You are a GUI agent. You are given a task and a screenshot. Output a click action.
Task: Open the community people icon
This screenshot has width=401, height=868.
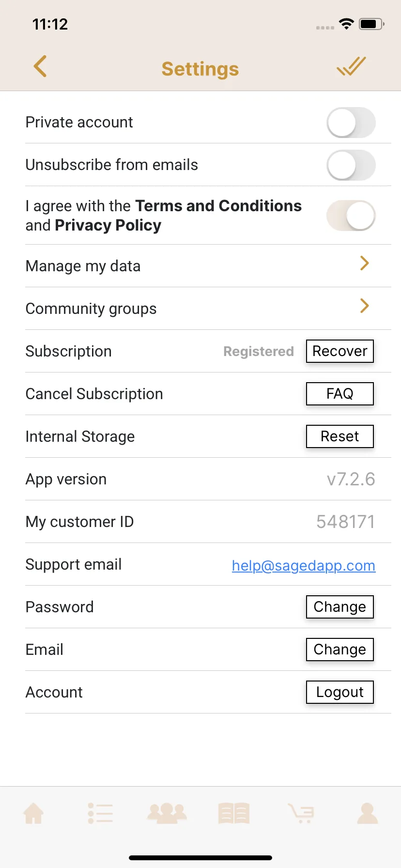point(167,813)
